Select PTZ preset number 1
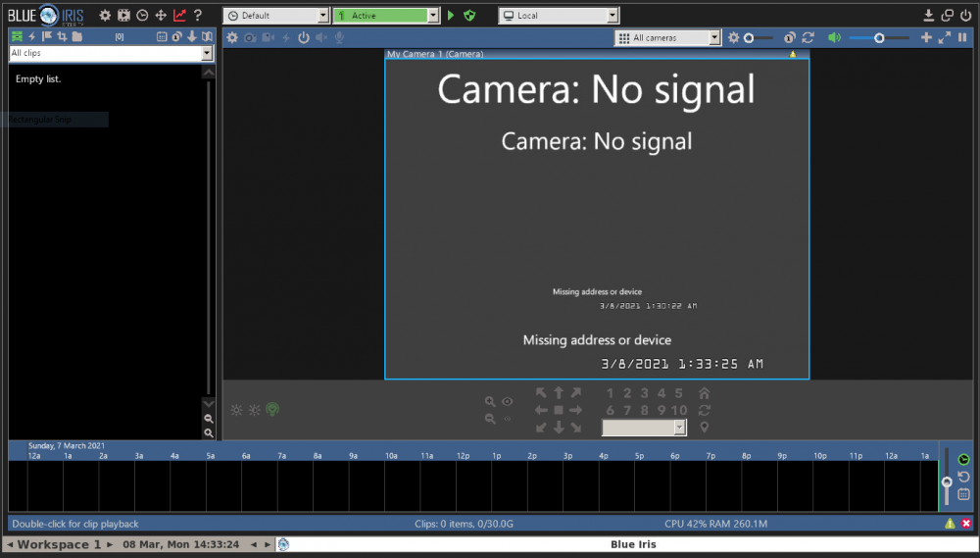980x558 pixels. pos(610,393)
